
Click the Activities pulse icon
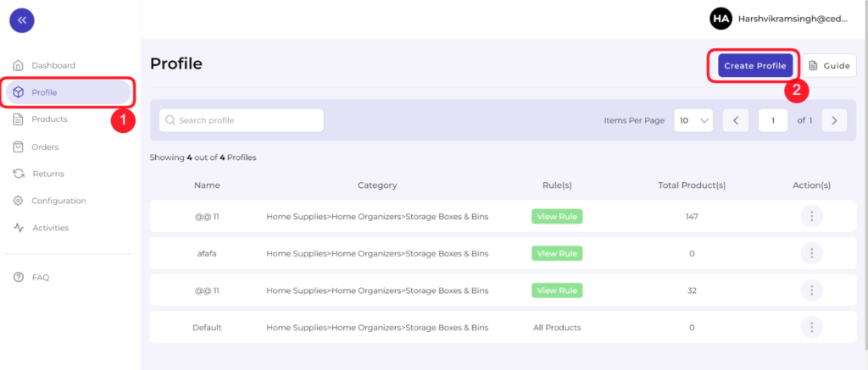point(19,228)
